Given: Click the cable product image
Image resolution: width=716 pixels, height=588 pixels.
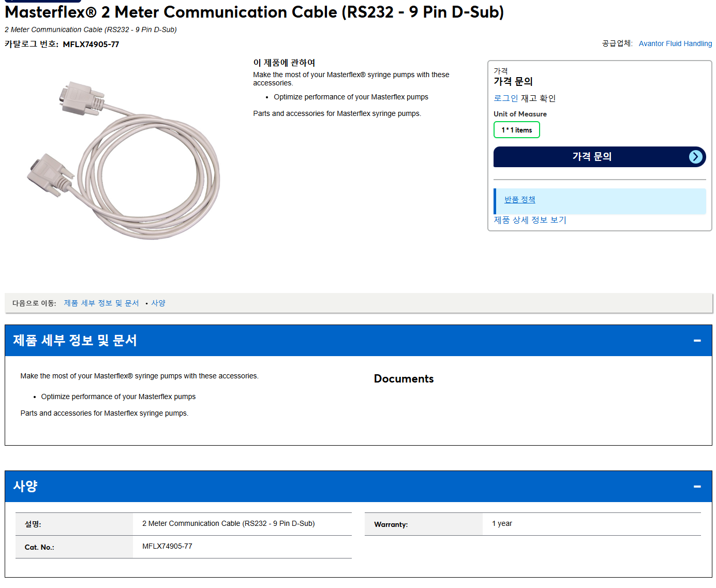Looking at the screenshot, I should [123, 160].
